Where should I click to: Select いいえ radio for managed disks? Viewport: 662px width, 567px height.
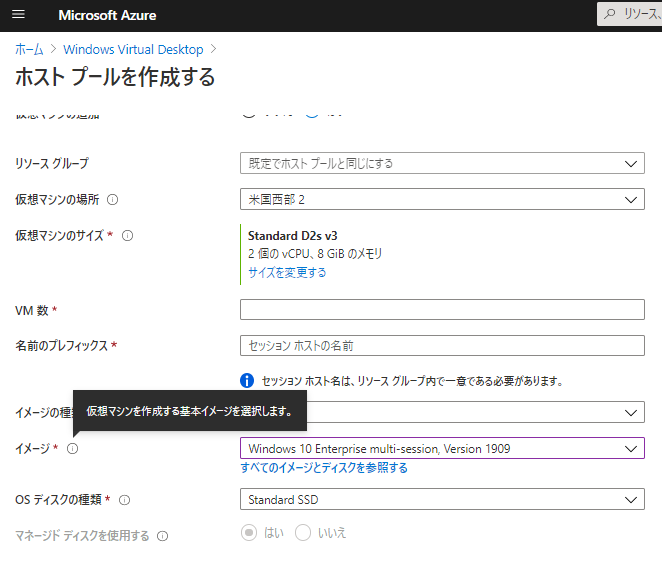tap(303, 533)
